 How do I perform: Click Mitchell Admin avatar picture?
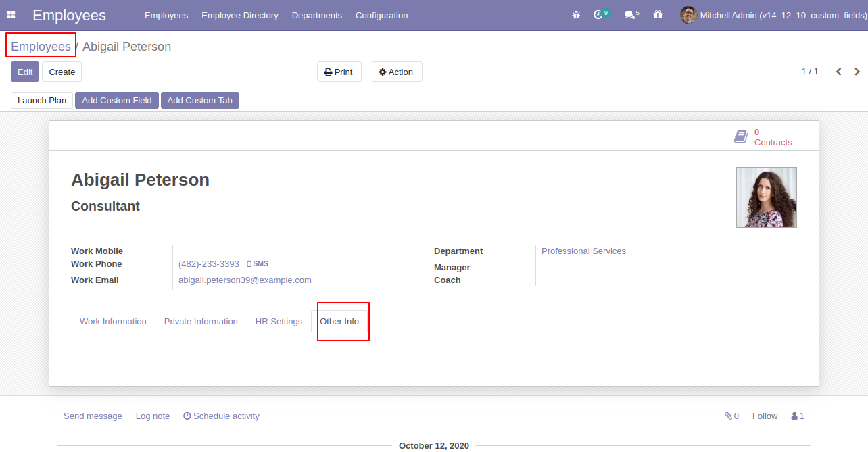click(x=688, y=15)
